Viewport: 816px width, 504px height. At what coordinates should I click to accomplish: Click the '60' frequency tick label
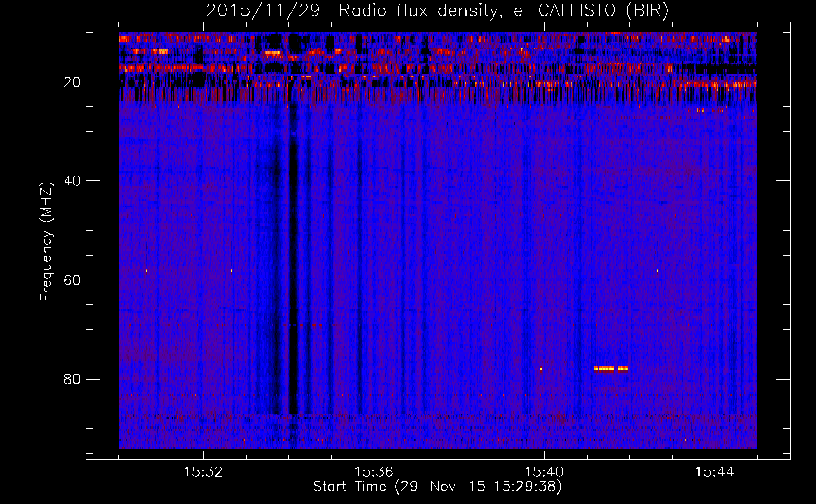pyautogui.click(x=73, y=280)
